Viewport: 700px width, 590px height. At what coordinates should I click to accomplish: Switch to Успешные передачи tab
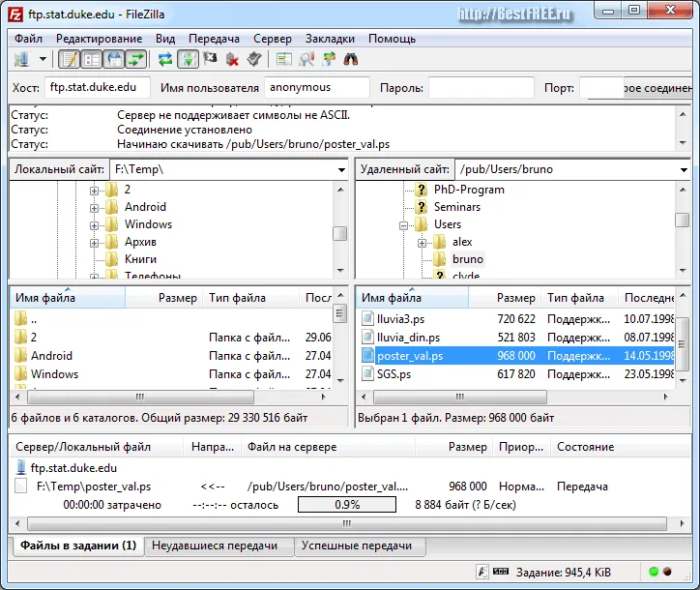pos(357,546)
